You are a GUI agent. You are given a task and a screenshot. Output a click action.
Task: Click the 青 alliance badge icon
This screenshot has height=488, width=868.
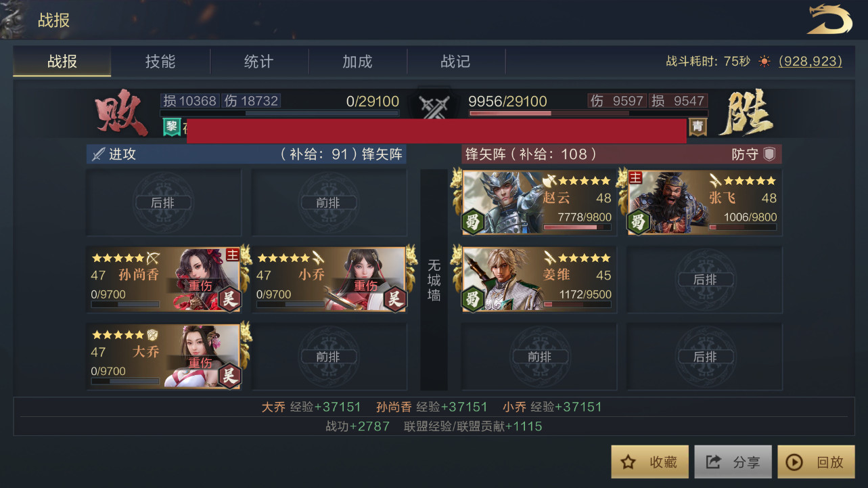pos(698,126)
